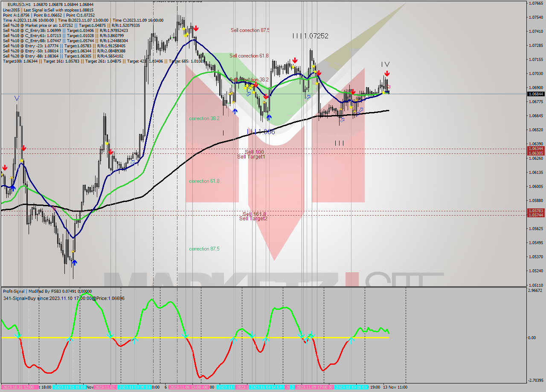Viewport: 546px width, 392px height.
Task: Click the red price tag 1.05783
Action: (x=536, y=210)
